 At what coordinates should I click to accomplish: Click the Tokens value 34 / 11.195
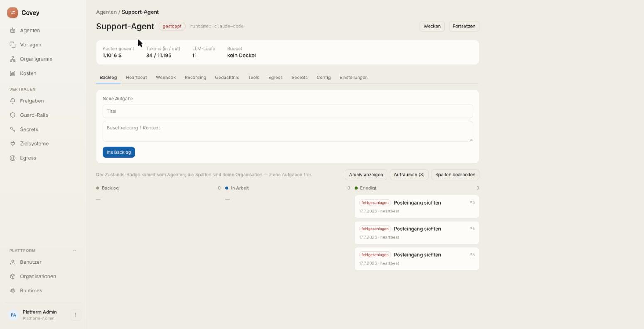pos(159,56)
